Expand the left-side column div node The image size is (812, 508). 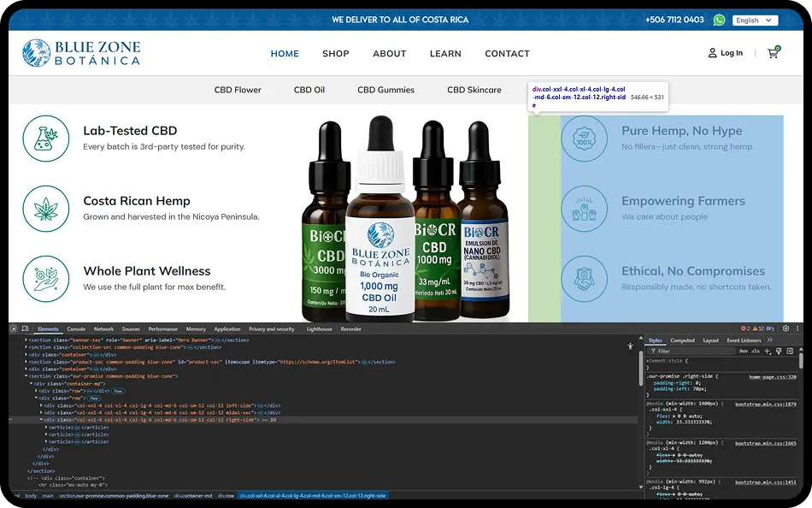(41, 405)
